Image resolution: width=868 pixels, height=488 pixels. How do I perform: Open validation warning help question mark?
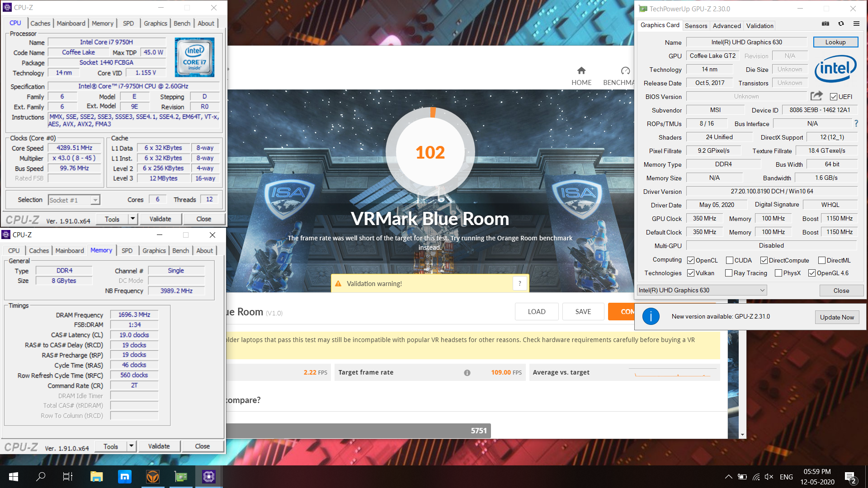coord(520,283)
